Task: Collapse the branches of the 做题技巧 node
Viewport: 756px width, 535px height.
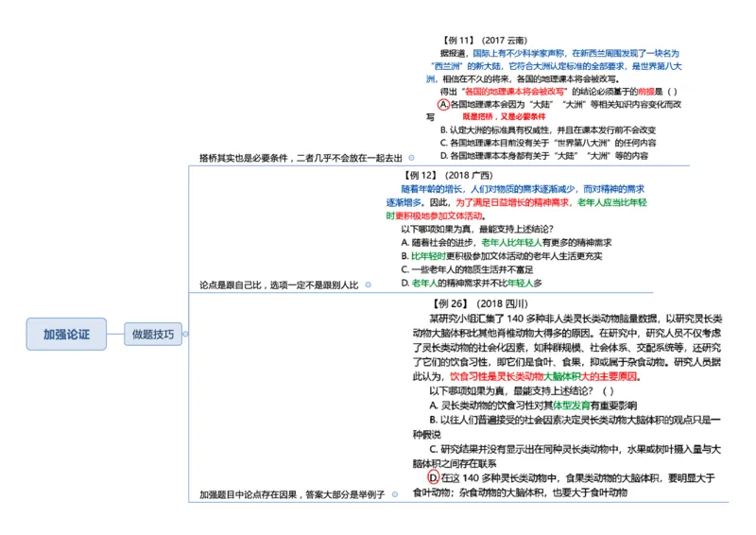Action: pos(185,334)
